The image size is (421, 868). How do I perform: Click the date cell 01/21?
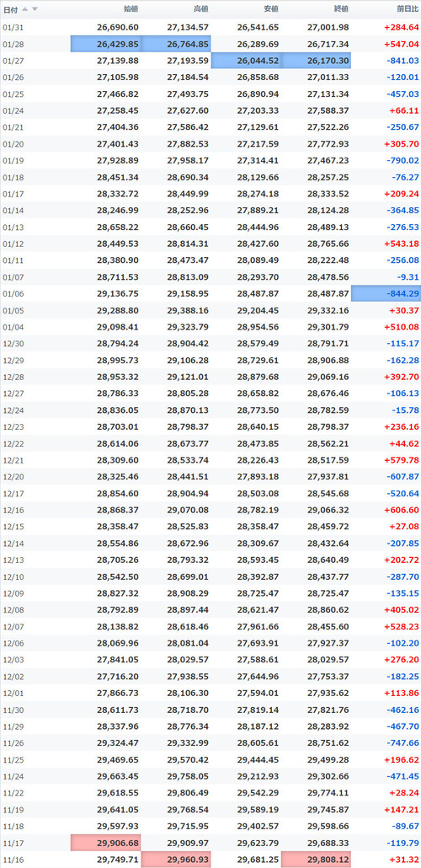pyautogui.click(x=12, y=127)
